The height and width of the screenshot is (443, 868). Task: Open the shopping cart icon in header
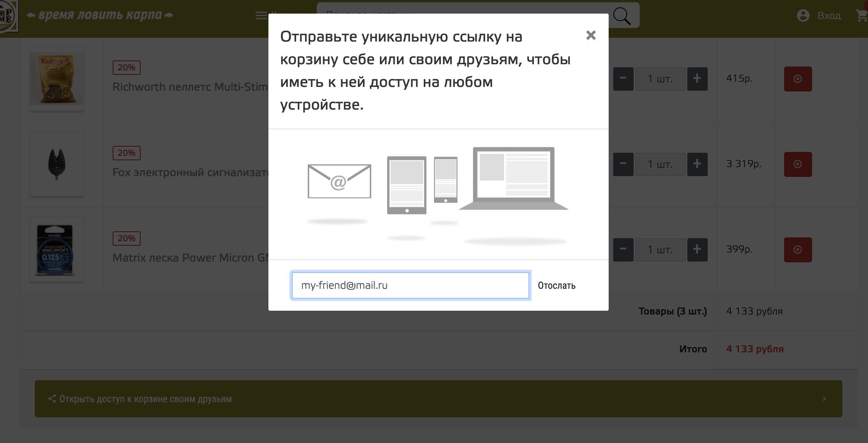coord(861,15)
